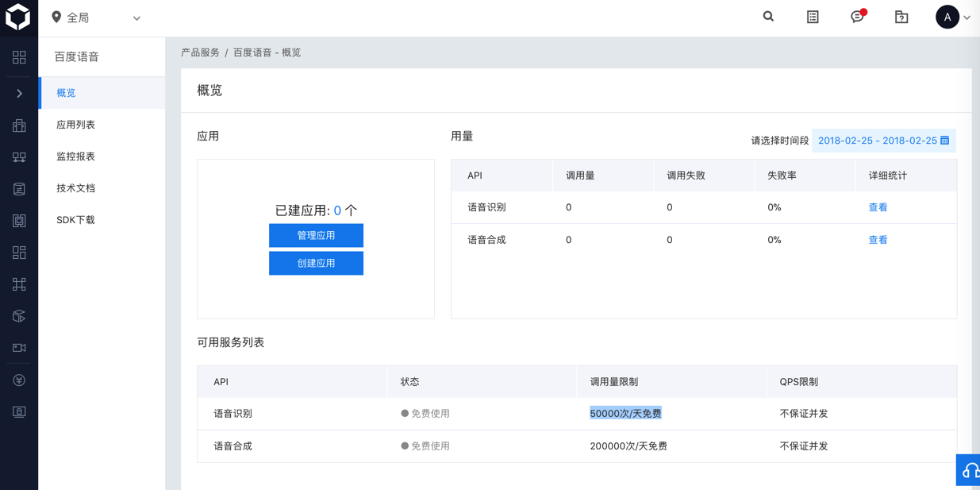Click 查看 link for 语音识别 row

tap(878, 207)
